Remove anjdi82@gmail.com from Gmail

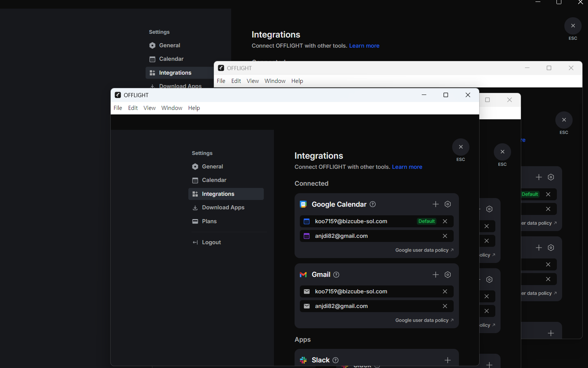(445, 306)
